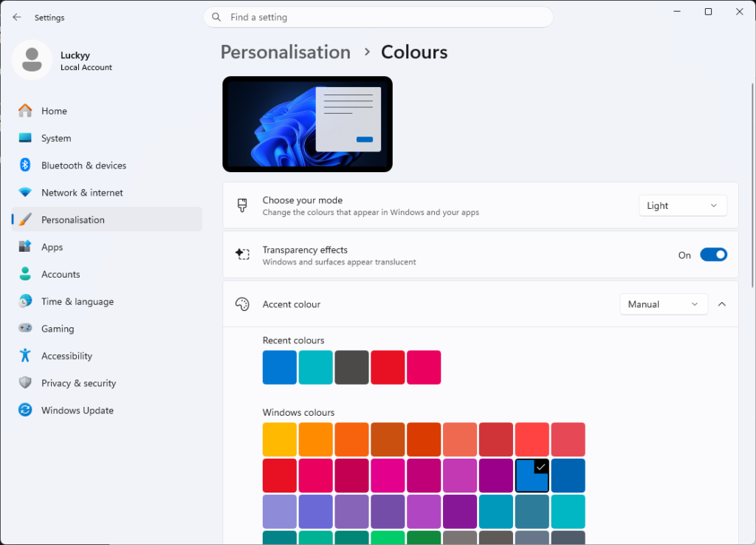Pick red swatch starting second row

click(280, 476)
